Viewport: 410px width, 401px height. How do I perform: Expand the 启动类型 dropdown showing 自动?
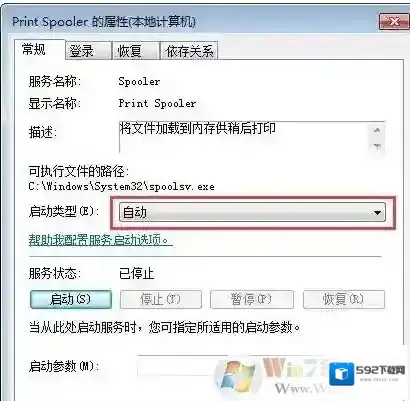click(252, 212)
